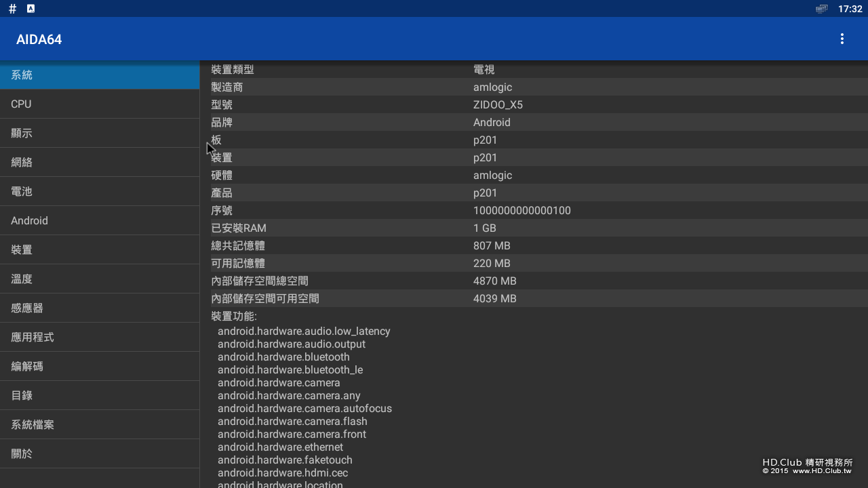868x488 pixels.
Task: Select android.hardware.audio.output entry
Action: [x=292, y=344]
